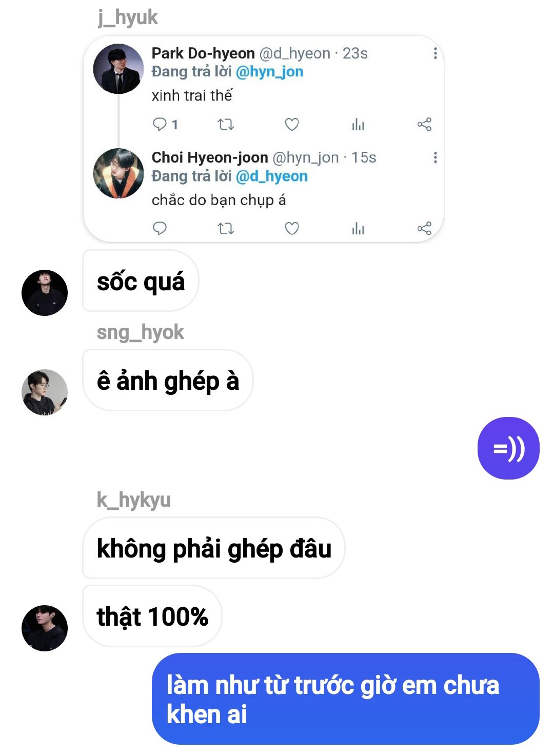Share Choi Hyeon-joon's tweet
This screenshot has width=553, height=756.
point(424,228)
